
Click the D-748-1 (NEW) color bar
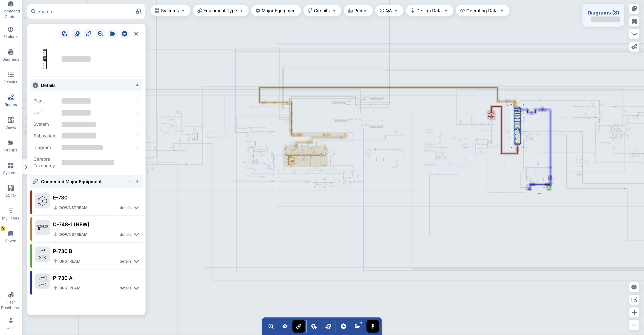(x=31, y=229)
